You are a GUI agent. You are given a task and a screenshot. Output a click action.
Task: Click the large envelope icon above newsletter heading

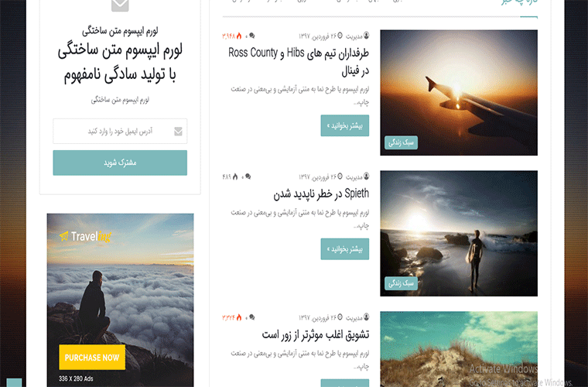[x=120, y=5]
